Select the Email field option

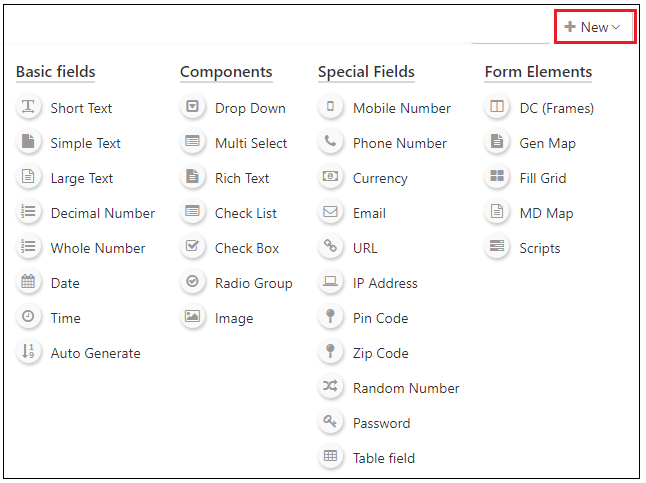coord(369,213)
